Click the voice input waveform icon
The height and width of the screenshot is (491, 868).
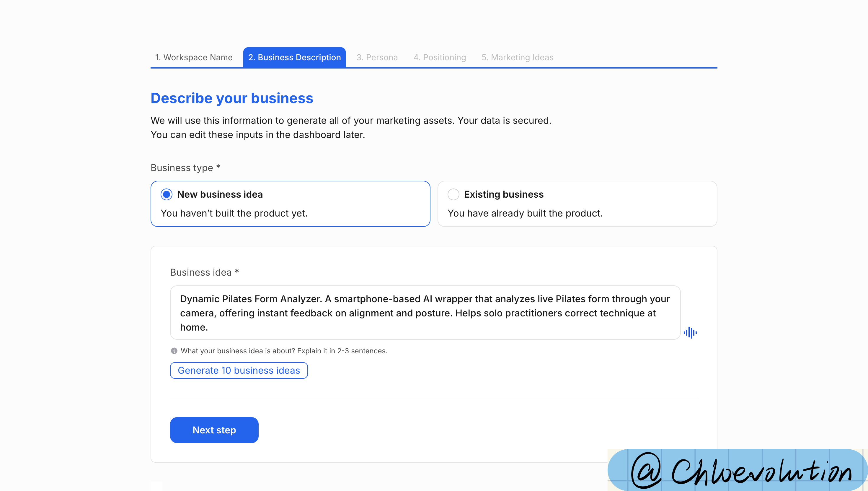point(690,333)
